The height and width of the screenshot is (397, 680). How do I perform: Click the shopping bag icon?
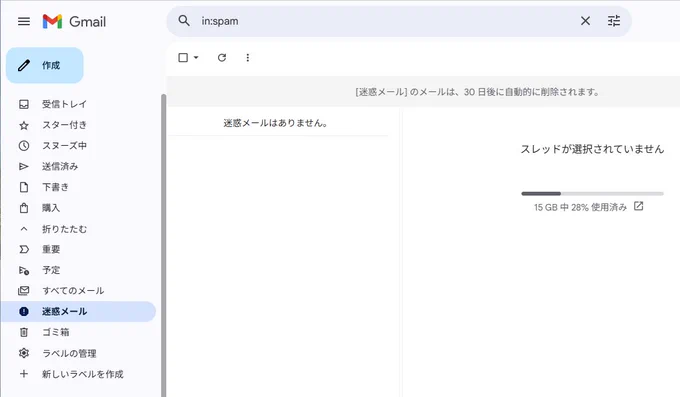(24, 208)
